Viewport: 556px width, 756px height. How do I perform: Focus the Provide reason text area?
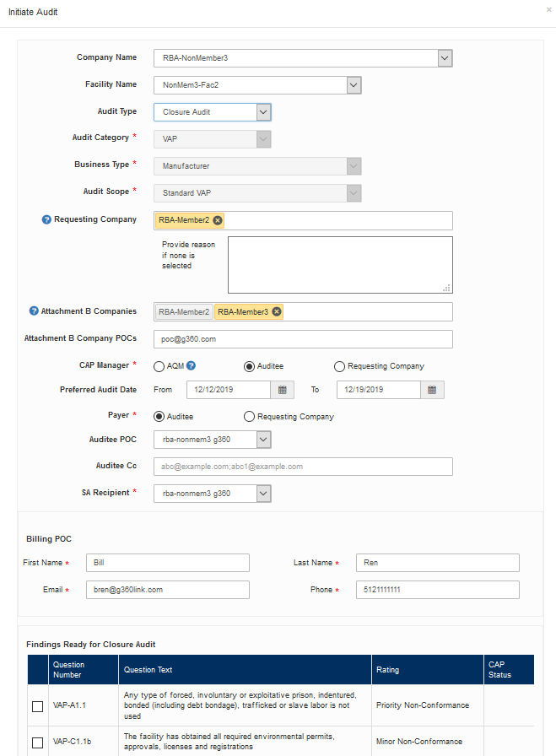[x=341, y=265]
